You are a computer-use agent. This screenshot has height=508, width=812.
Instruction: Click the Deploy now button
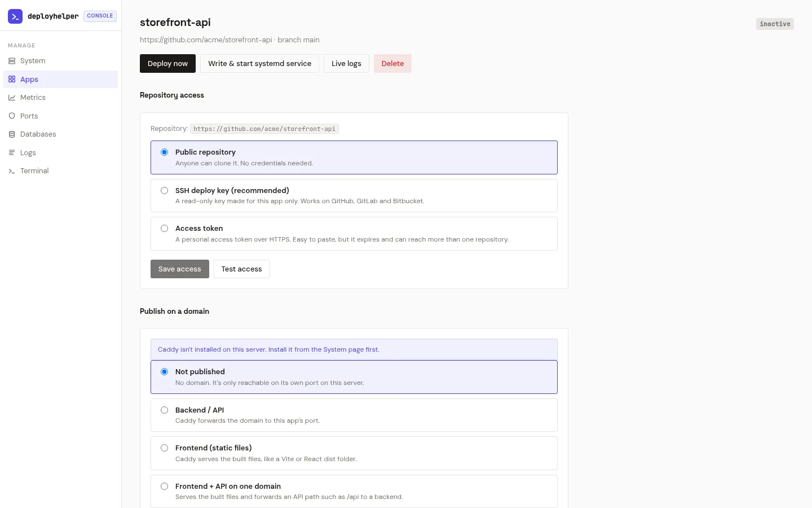167,64
